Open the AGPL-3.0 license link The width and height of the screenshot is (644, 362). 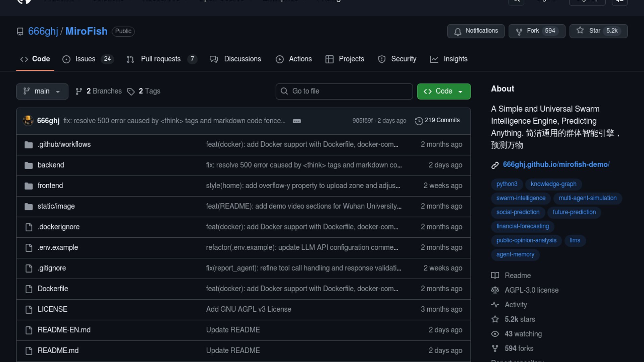point(531,290)
